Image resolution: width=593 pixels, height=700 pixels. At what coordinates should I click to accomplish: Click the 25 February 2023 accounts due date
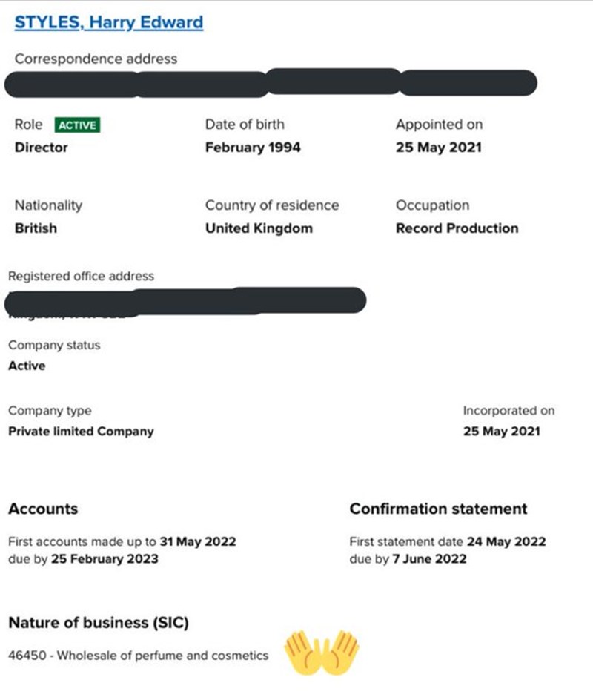coord(105,559)
